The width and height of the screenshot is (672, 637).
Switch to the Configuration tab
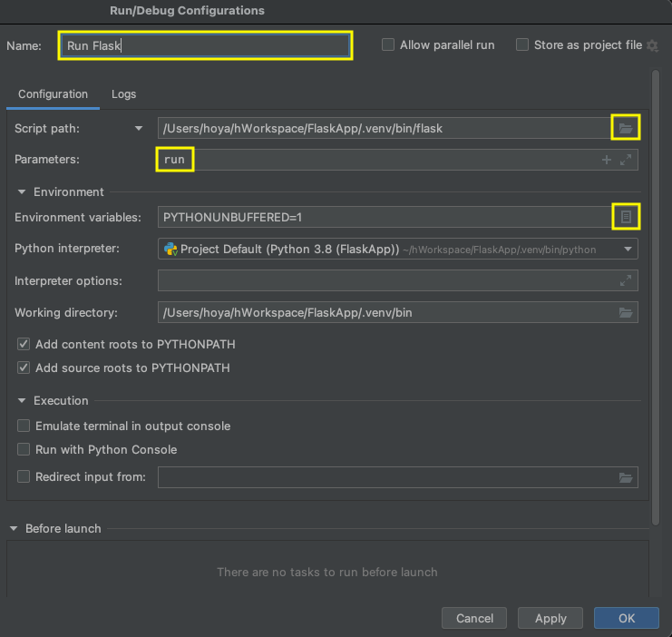[53, 94]
